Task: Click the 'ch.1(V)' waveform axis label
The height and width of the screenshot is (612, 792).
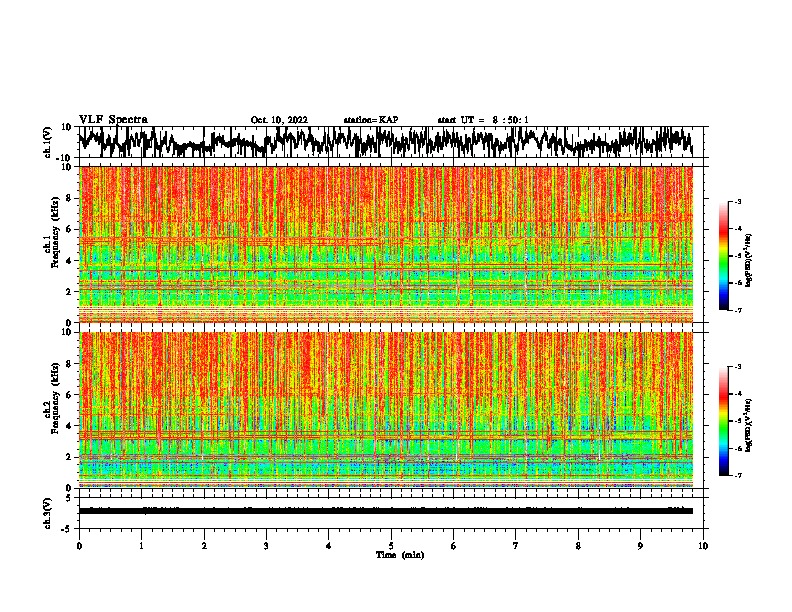Action: click(x=48, y=142)
